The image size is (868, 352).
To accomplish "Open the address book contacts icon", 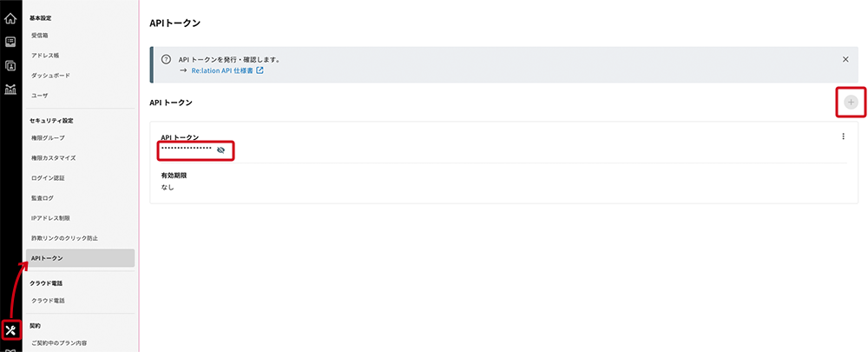I will [10, 65].
